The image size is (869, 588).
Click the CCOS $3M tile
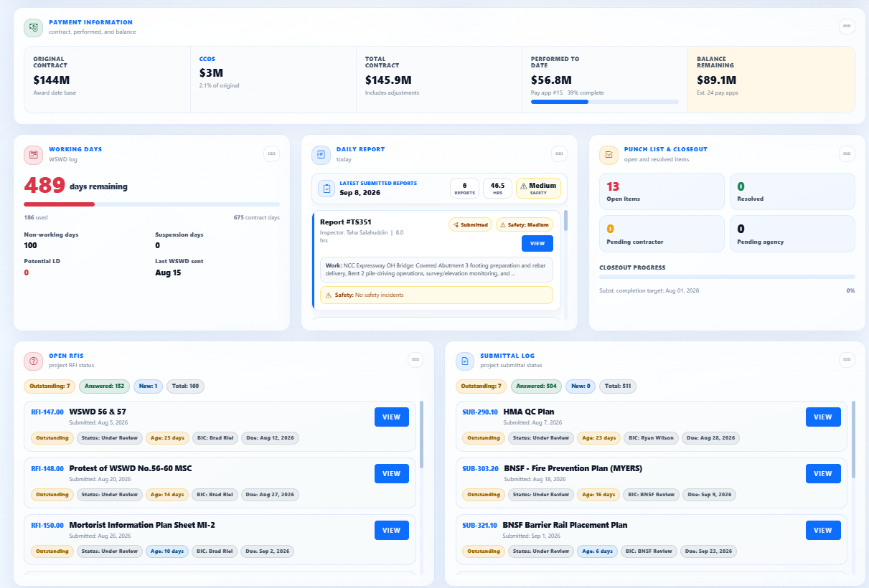click(273, 80)
